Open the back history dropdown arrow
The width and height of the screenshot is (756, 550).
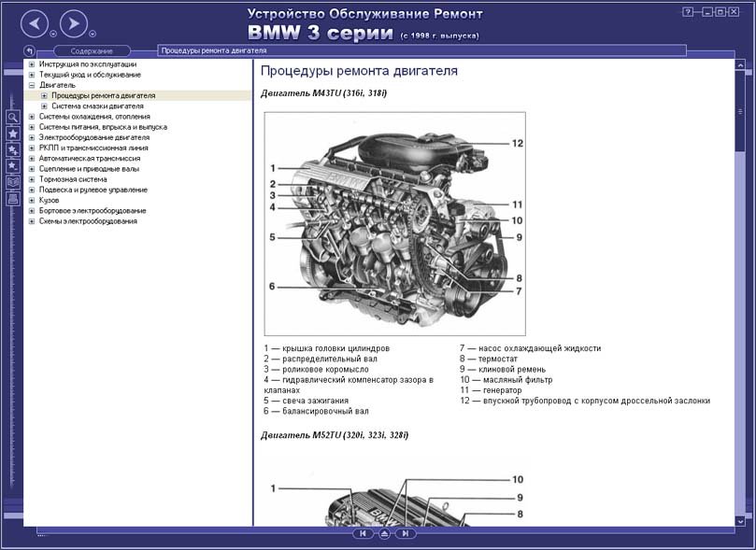[53, 35]
